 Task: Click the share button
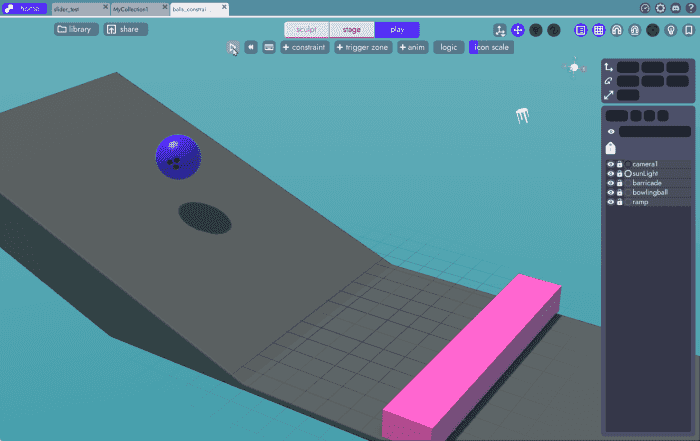[x=125, y=29]
